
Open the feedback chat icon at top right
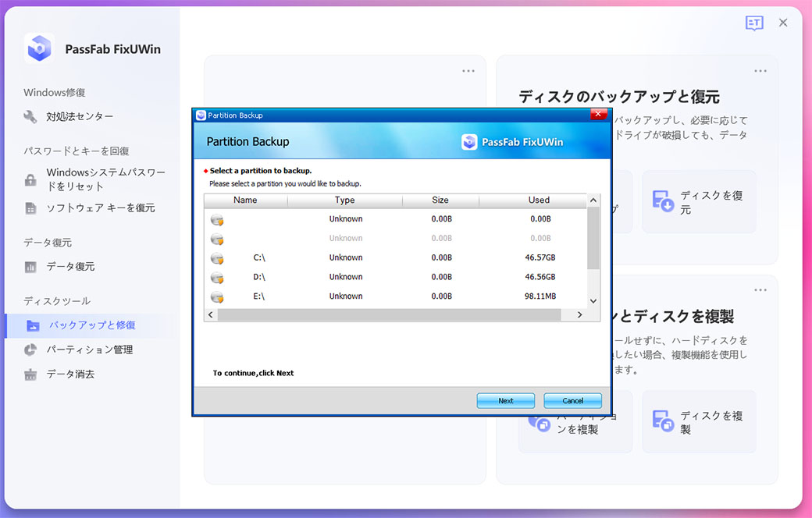(x=753, y=23)
